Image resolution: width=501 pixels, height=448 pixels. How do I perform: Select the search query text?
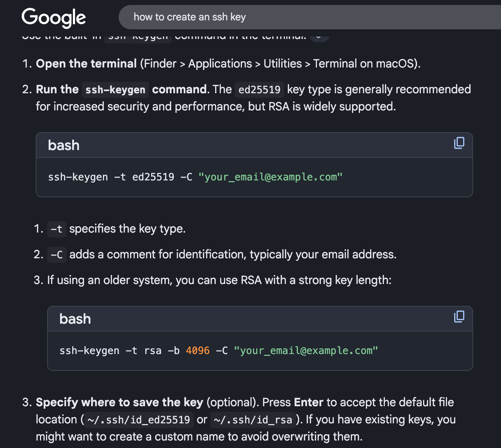coord(190,17)
